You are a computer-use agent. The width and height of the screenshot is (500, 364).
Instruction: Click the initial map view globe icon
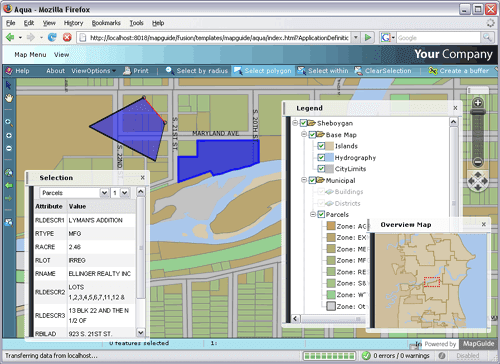9,173
